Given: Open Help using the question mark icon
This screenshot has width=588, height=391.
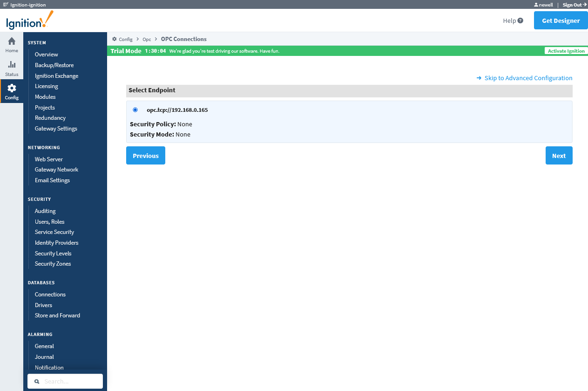Looking at the screenshot, I should 521,21.
